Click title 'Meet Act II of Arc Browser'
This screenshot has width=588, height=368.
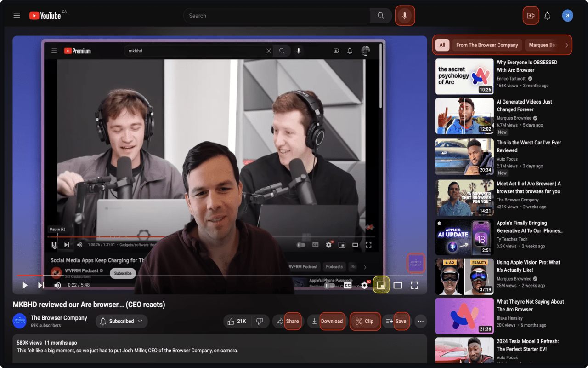pos(529,187)
